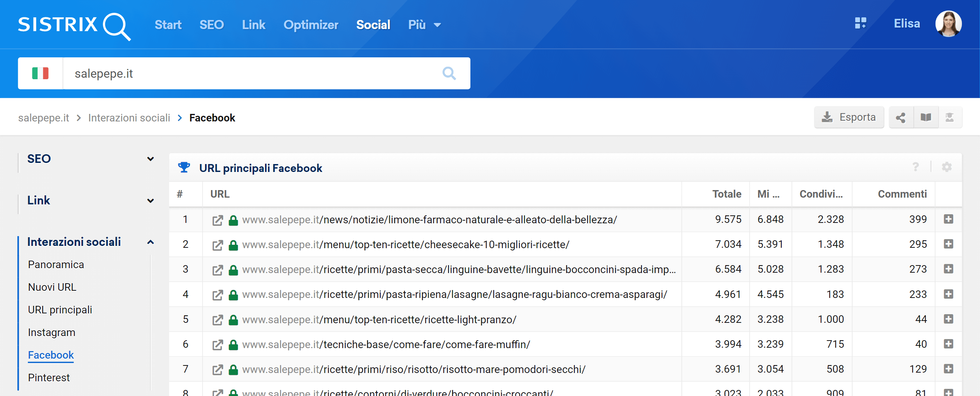Sort by the Condivi... column header
Viewport: 980px width, 396px height.
coord(821,194)
